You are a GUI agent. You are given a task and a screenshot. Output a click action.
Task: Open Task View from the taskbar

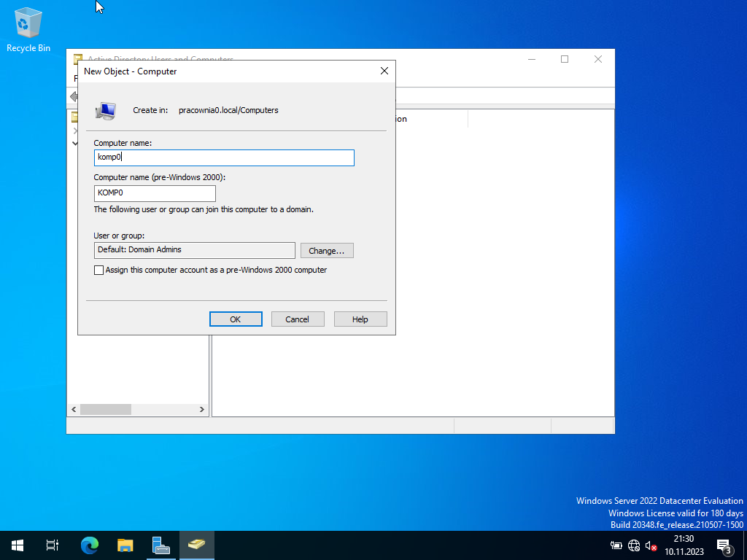tap(53, 545)
